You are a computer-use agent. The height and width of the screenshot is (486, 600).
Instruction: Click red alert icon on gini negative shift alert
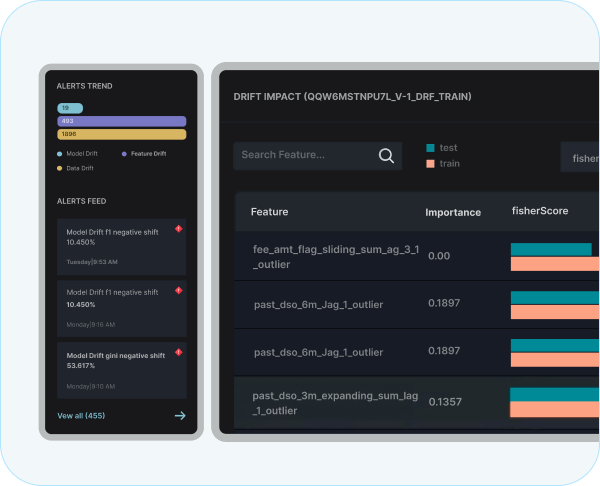click(178, 352)
